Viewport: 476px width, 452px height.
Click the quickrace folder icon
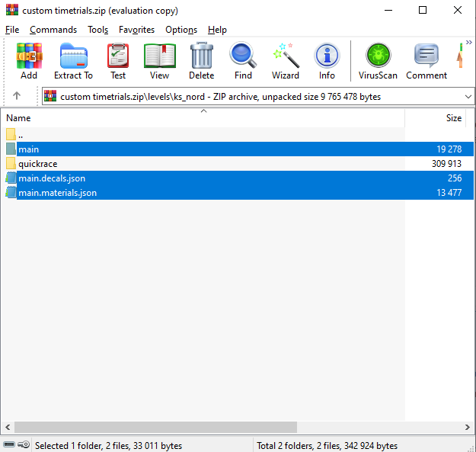point(11,163)
